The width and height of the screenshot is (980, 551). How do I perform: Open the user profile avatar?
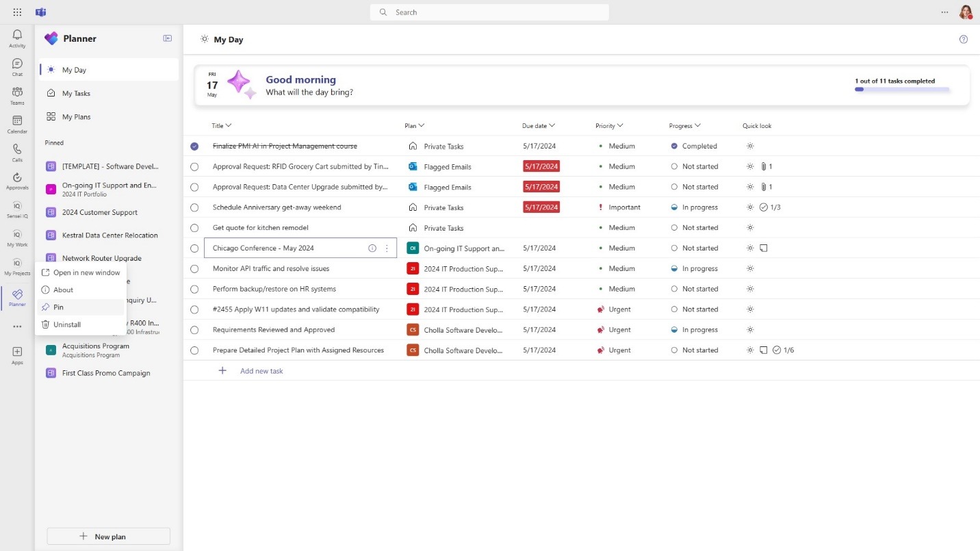tap(966, 12)
